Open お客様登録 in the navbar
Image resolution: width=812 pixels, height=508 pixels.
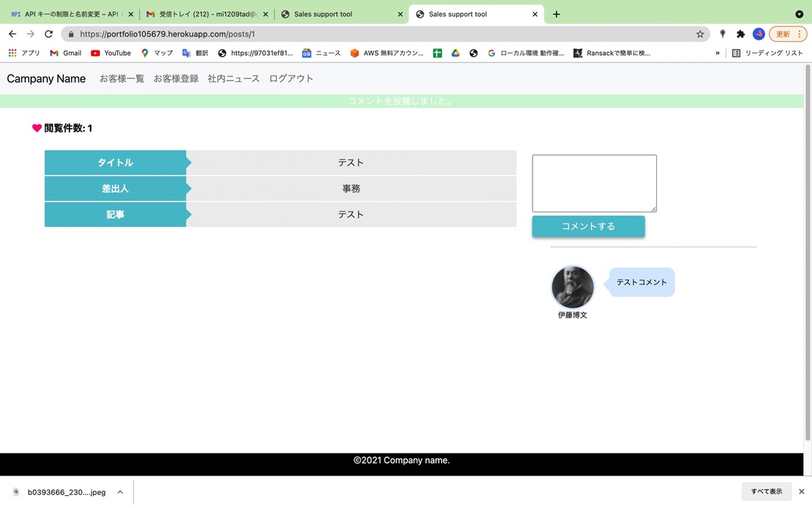[176, 79]
